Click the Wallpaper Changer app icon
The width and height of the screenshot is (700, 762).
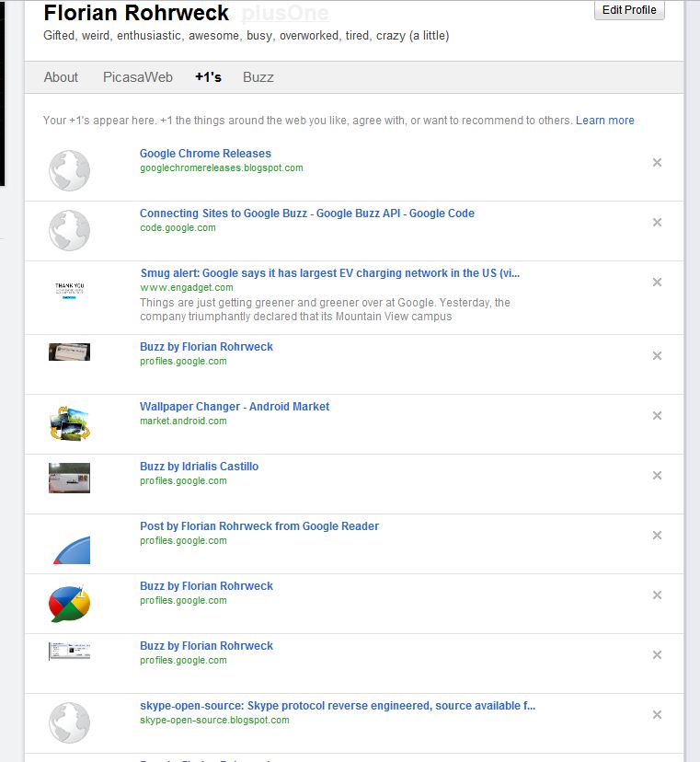click(x=70, y=423)
